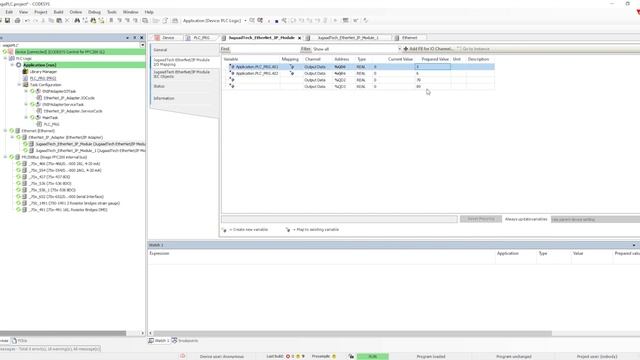Screen dimensions: 640x360
Task: Click the Reset Mapping button
Action: [480, 219]
